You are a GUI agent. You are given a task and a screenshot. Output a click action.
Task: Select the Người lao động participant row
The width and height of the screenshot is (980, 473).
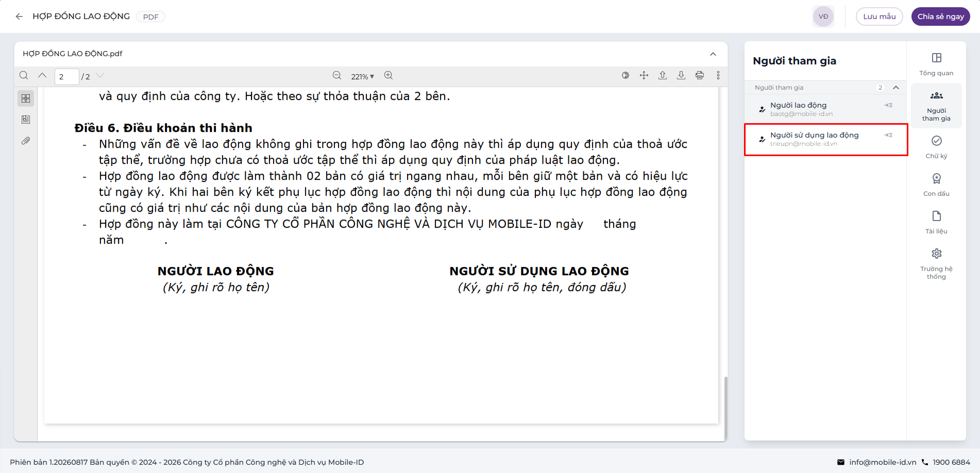[x=826, y=109]
